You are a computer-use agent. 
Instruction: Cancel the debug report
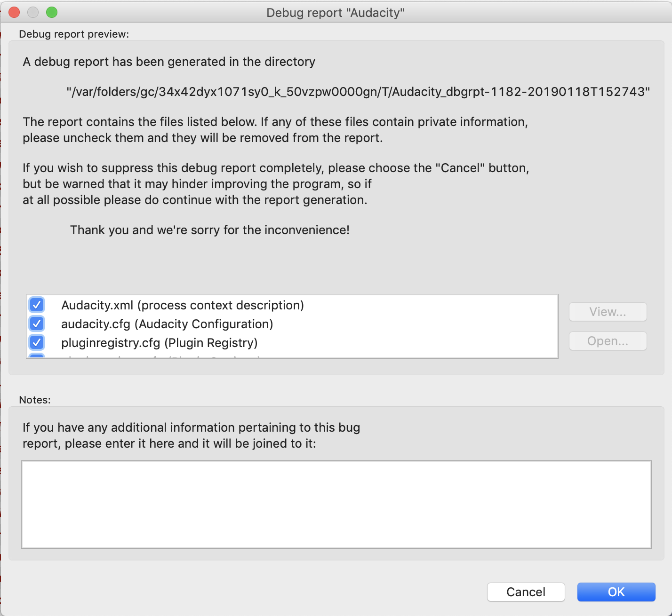coord(526,592)
